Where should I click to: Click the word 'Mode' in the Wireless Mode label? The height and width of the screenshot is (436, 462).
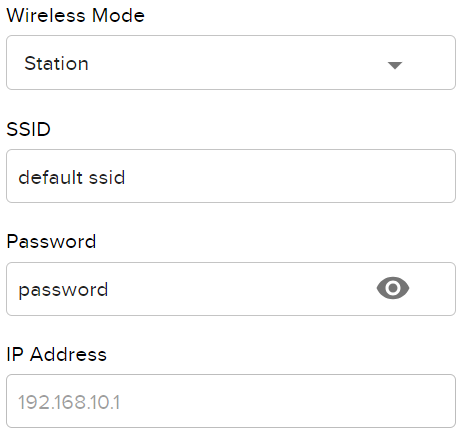pyautogui.click(x=118, y=16)
